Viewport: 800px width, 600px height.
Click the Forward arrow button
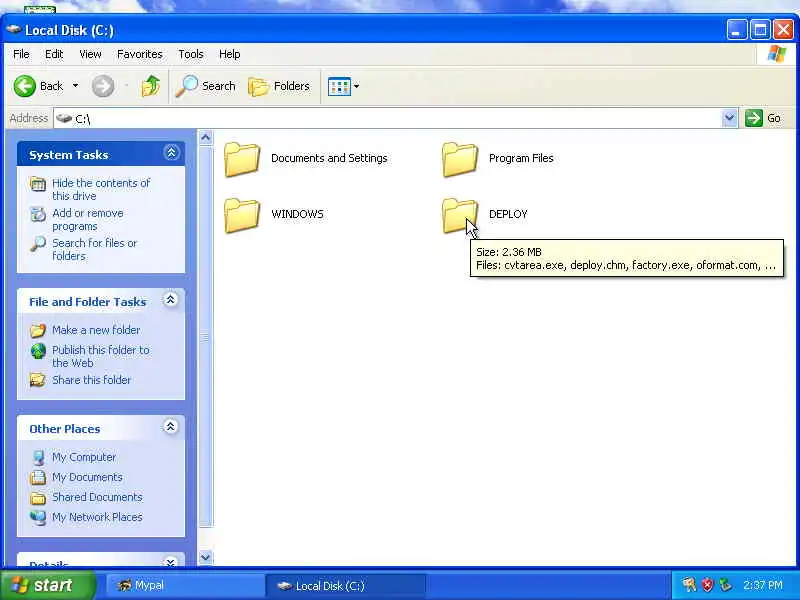tap(103, 86)
